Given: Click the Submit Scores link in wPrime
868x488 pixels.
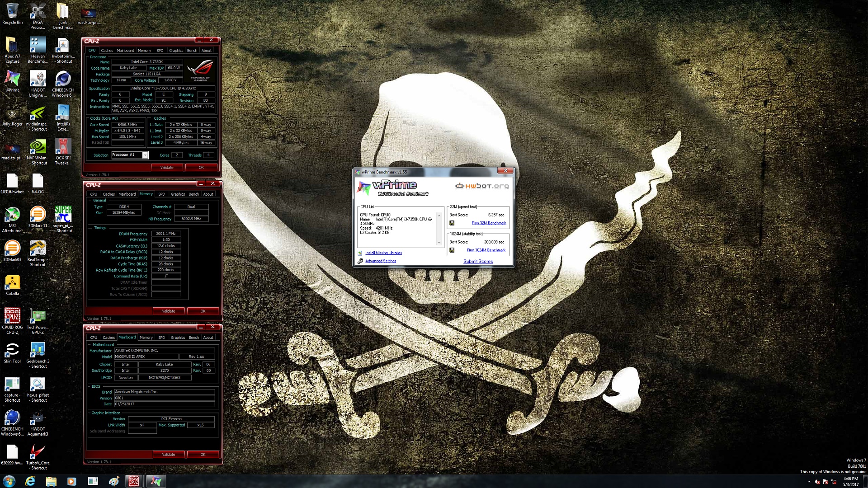Looking at the screenshot, I should tap(478, 262).
